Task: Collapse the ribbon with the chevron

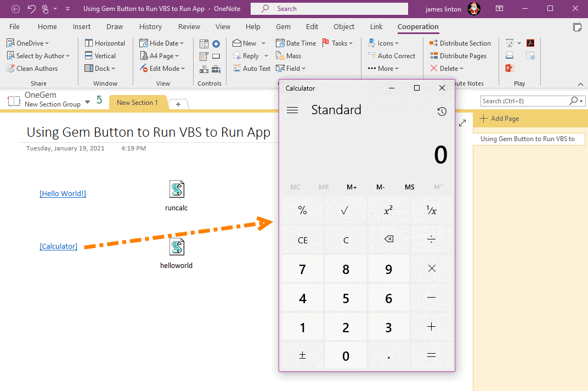Action: pyautogui.click(x=580, y=84)
